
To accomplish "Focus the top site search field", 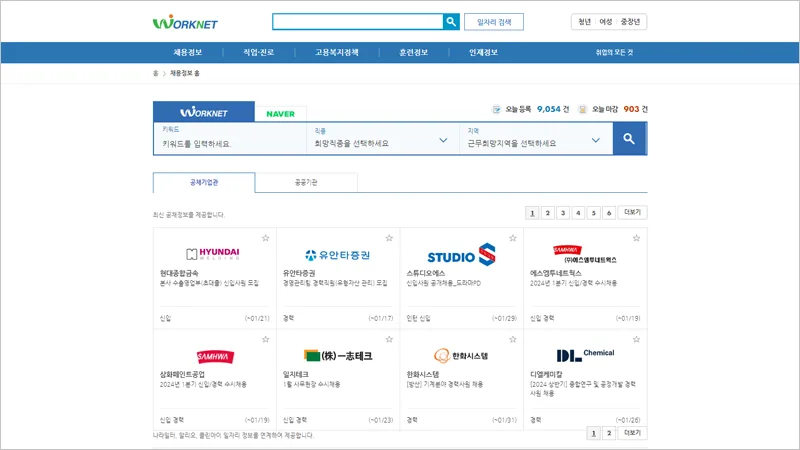I will [x=358, y=21].
